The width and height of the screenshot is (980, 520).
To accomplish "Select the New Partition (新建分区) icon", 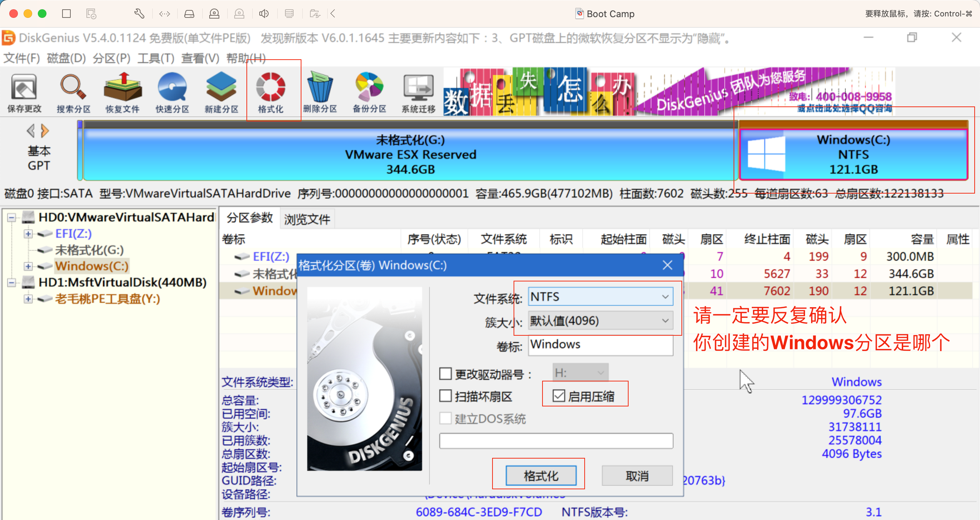I will (x=221, y=93).
